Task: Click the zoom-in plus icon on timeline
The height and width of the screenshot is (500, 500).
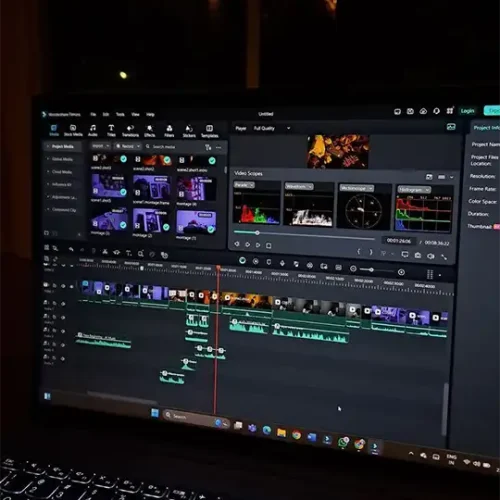Action: [401, 272]
